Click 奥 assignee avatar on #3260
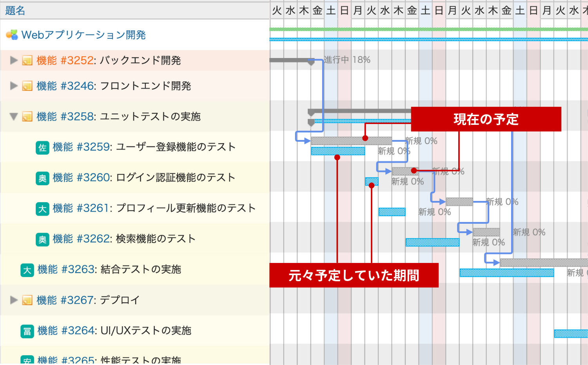Image resolution: width=588 pixels, height=365 pixels. tap(42, 178)
